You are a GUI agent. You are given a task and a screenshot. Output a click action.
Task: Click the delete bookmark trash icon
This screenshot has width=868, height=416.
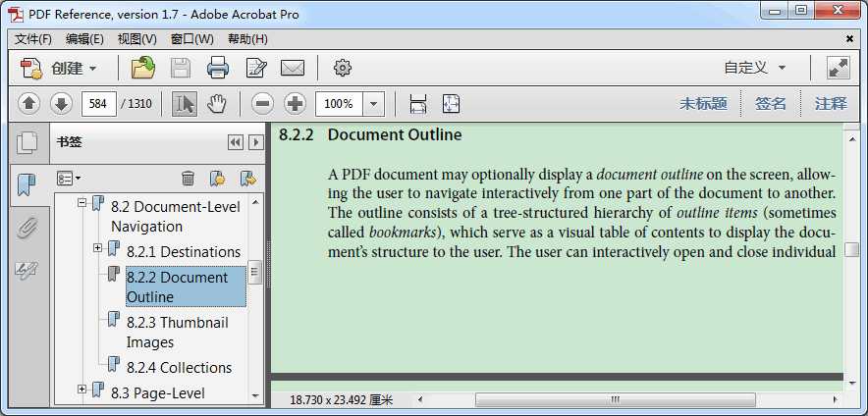(189, 179)
